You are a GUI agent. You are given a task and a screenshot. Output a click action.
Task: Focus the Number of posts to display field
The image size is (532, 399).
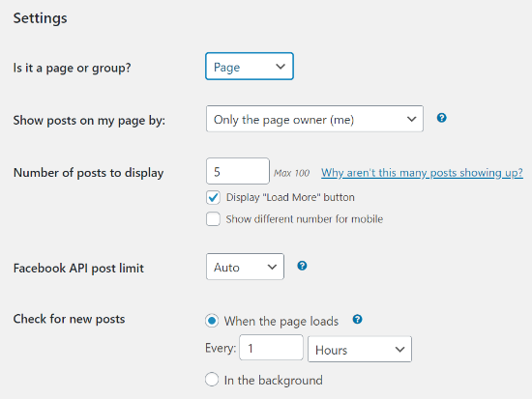(x=238, y=171)
